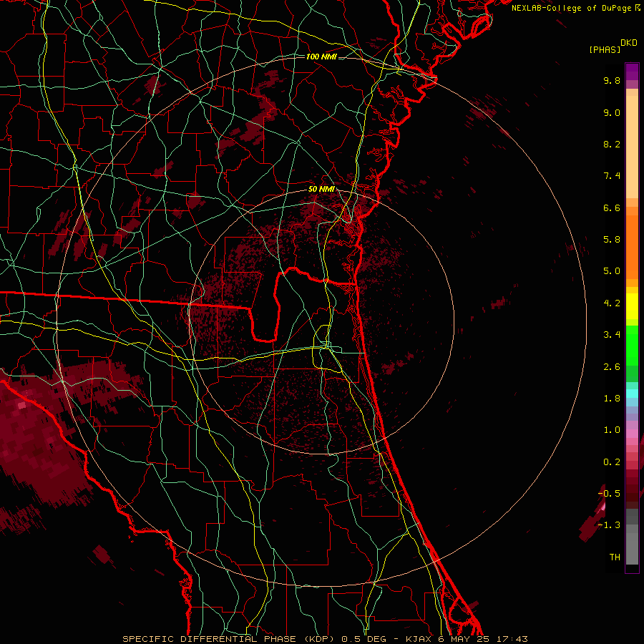Click the purple top segment of color bar
Screen dimensions: 644x644
click(x=632, y=72)
